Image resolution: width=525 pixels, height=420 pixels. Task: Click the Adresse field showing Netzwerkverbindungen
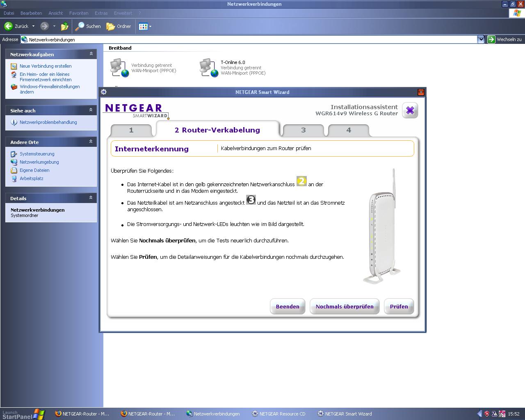coord(249,39)
